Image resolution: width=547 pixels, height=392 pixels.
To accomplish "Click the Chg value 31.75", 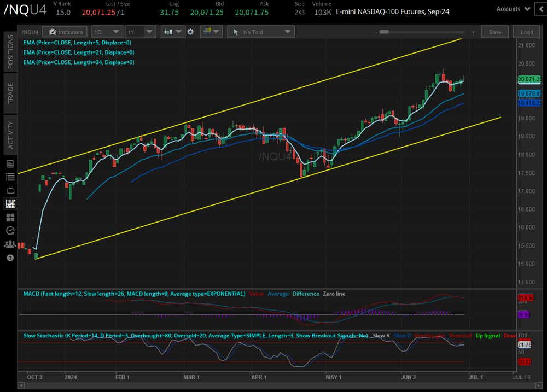I will 169,13.
